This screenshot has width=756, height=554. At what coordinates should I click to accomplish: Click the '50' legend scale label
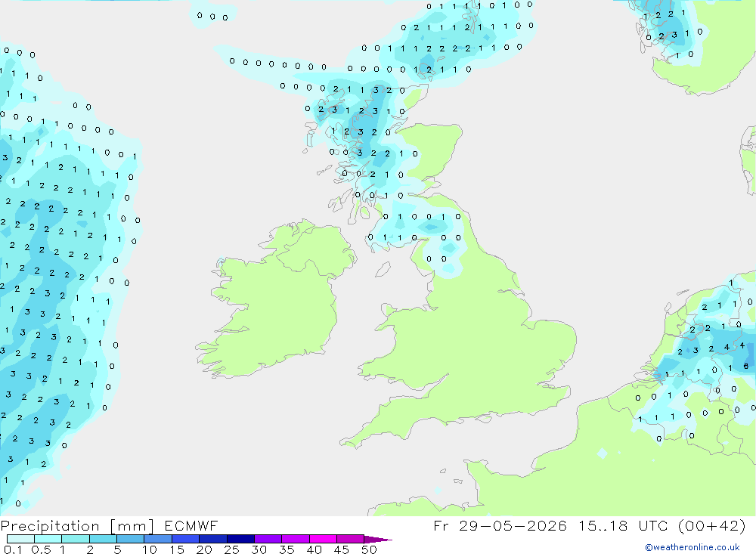(x=370, y=549)
